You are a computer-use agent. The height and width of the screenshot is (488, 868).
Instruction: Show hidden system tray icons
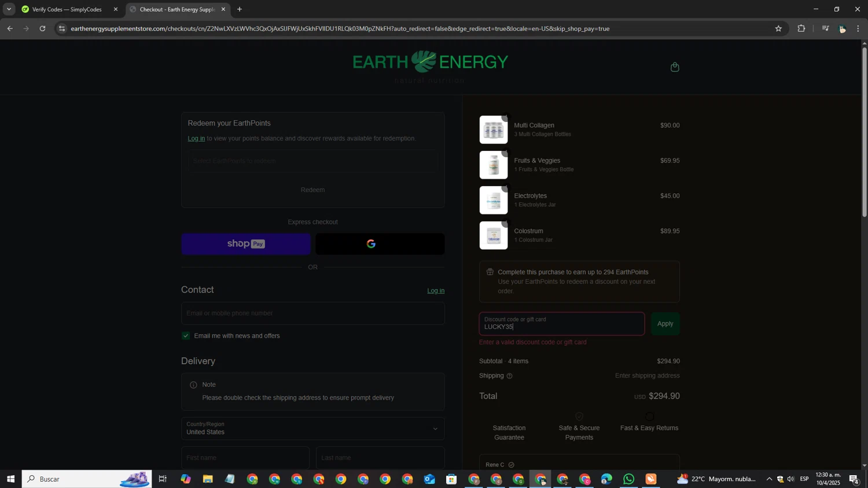coord(769,479)
